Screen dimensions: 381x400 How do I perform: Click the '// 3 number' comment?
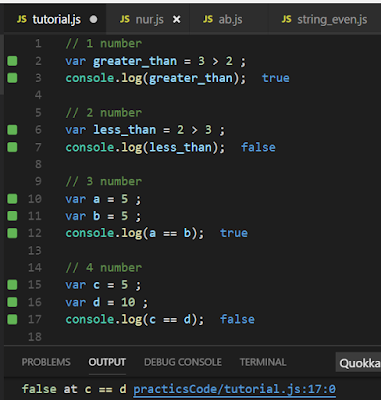[104, 181]
